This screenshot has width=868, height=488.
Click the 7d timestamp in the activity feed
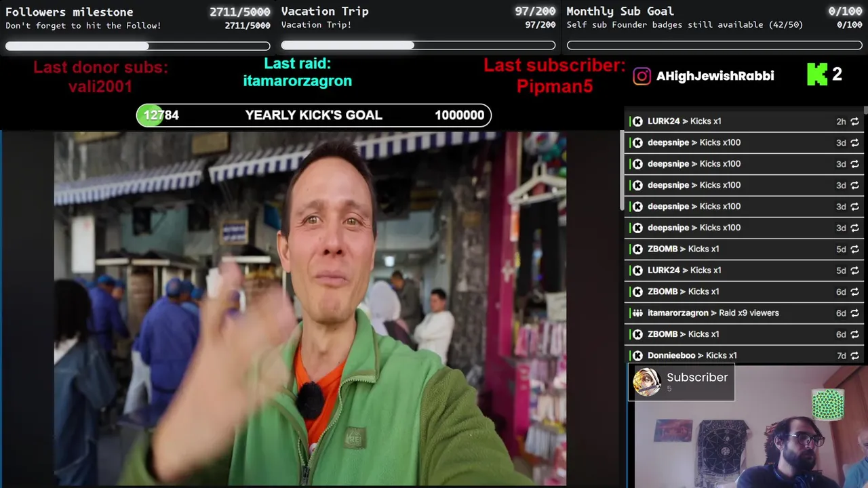point(841,356)
